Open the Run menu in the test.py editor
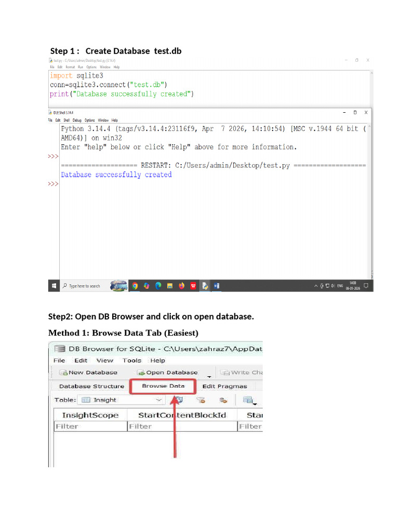Screen dimensions: 399x532 tap(81, 67)
